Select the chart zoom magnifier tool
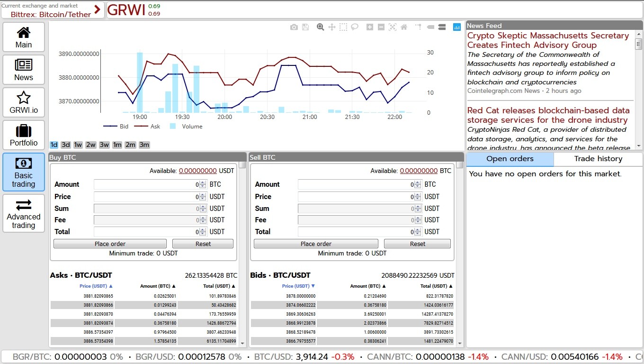 coord(321,27)
